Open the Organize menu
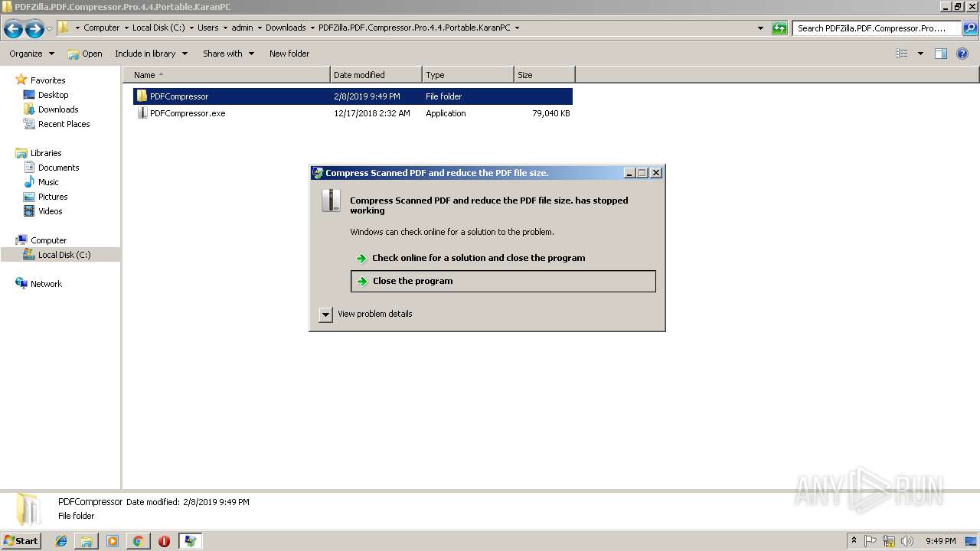The height and width of the screenshot is (551, 980). pos(31,54)
